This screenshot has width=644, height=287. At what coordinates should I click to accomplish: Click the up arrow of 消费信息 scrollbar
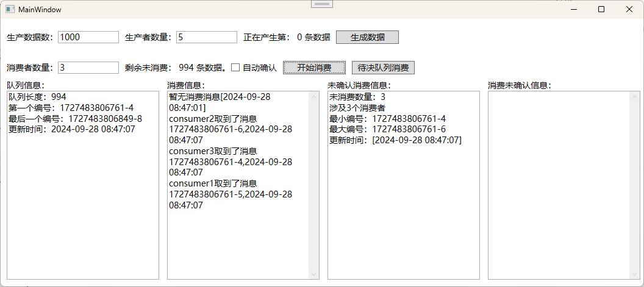point(314,97)
